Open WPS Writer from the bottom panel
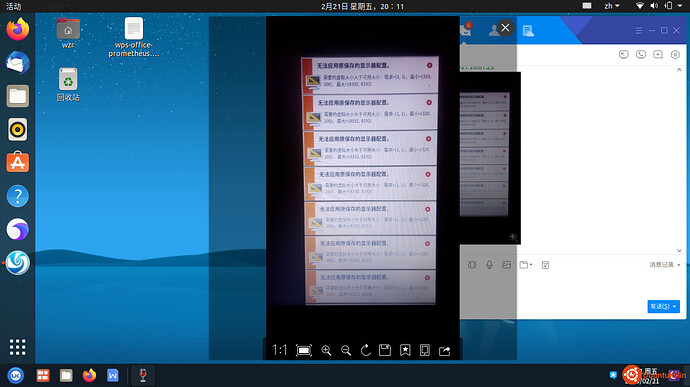Screen dimensions: 690x387 [x=113, y=375]
